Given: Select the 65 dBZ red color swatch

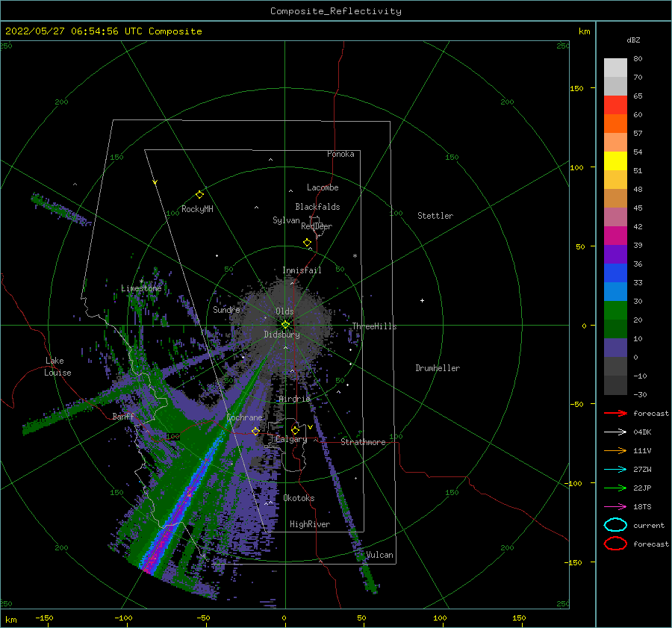Looking at the screenshot, I should point(615,105).
